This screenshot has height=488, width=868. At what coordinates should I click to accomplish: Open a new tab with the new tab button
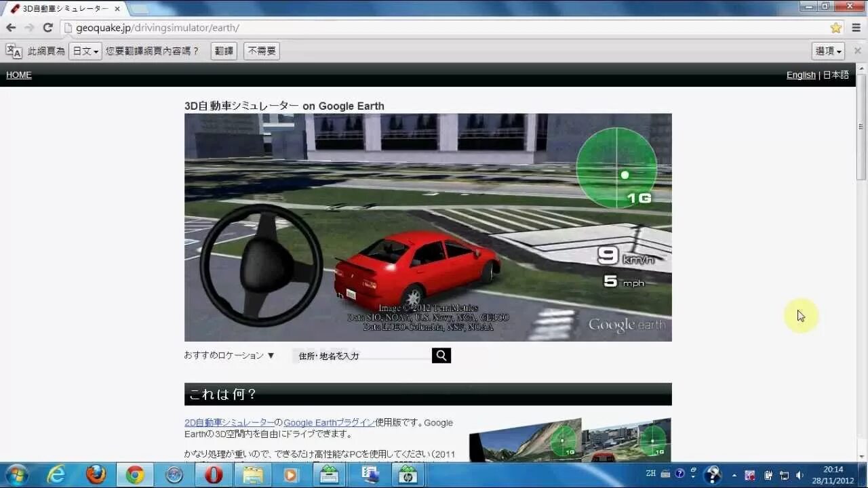pyautogui.click(x=139, y=9)
